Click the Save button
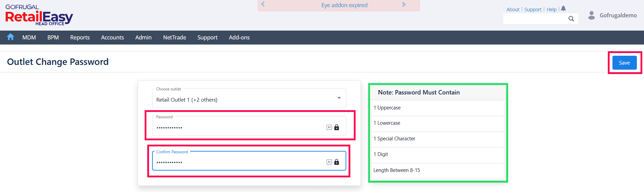The image size is (644, 192). click(624, 63)
